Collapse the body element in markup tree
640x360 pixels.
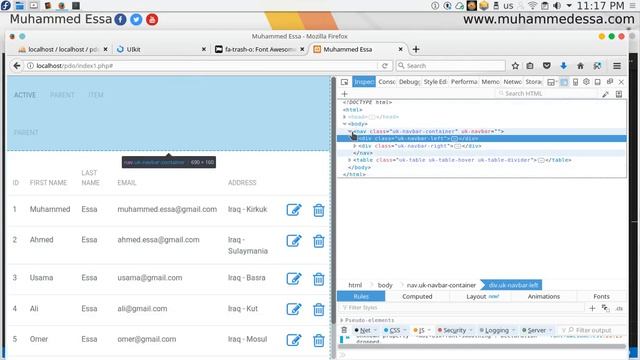tap(344, 124)
